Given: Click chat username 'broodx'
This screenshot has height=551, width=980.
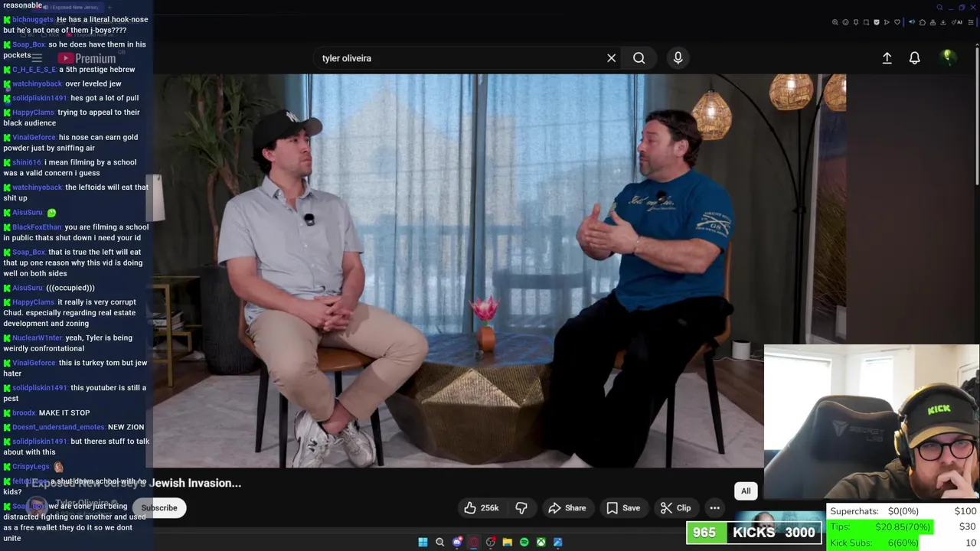Looking at the screenshot, I should click(x=24, y=412).
